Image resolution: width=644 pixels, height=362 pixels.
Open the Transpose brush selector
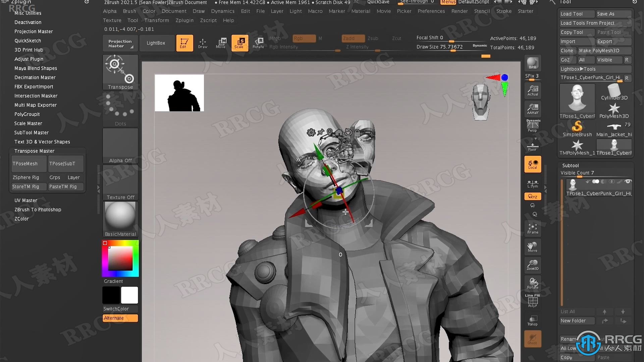click(x=120, y=72)
